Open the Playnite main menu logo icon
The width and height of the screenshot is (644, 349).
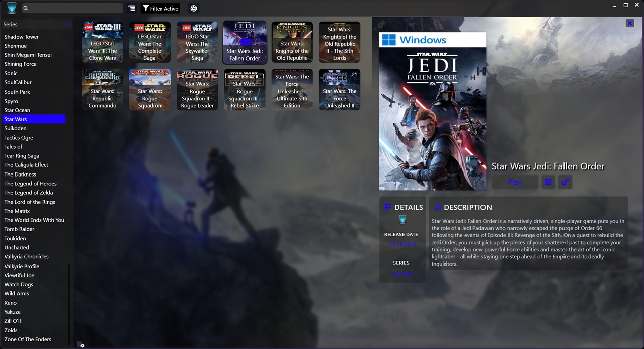pyautogui.click(x=11, y=8)
